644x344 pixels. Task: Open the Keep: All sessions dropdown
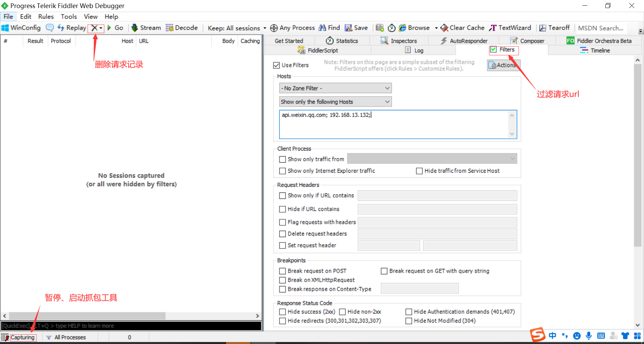click(x=236, y=28)
